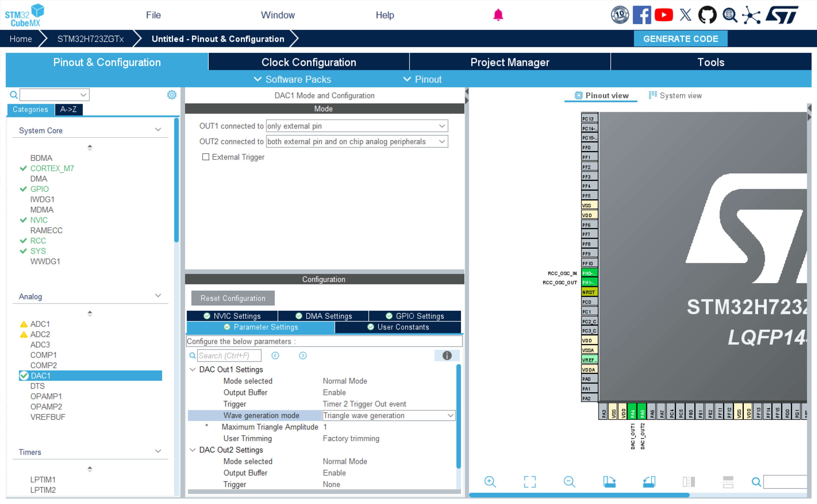Click the zoom in magnifier icon

click(x=490, y=482)
